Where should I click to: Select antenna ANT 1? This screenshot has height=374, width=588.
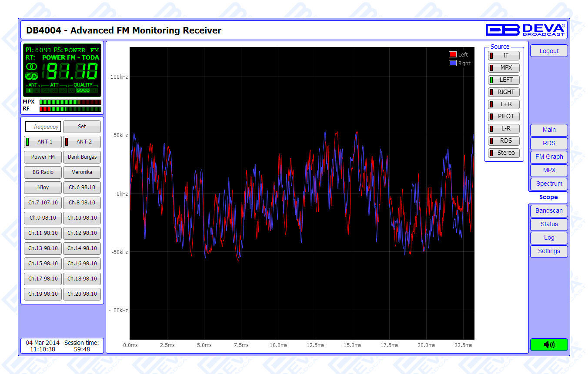coord(43,142)
